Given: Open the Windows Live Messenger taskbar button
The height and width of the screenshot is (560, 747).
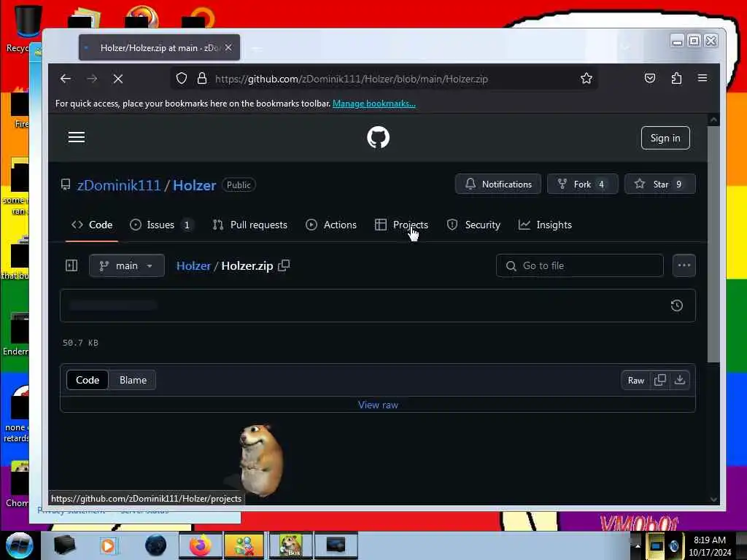Looking at the screenshot, I should click(244, 545).
